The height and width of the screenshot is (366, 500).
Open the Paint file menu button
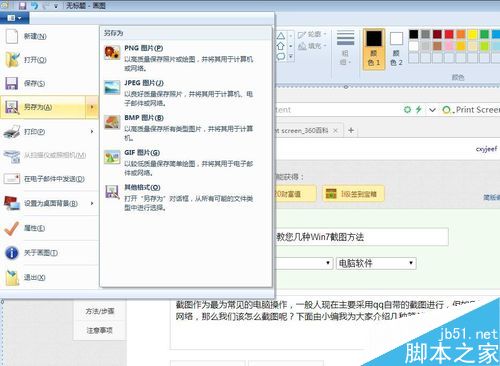tap(14, 18)
